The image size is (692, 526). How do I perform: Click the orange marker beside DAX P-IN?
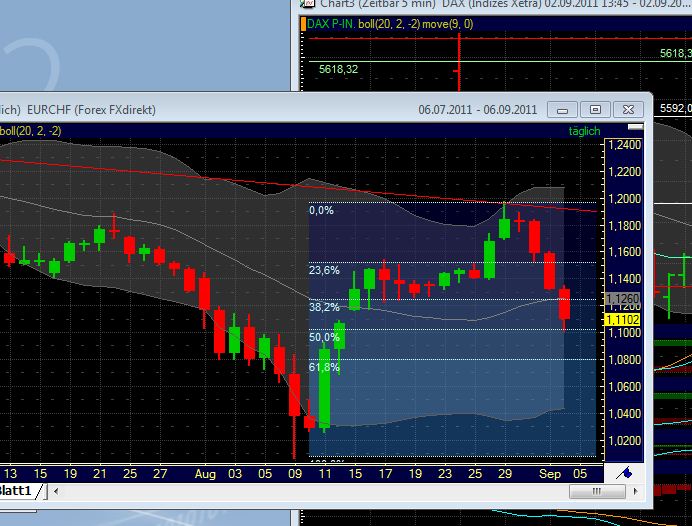[x=303, y=24]
